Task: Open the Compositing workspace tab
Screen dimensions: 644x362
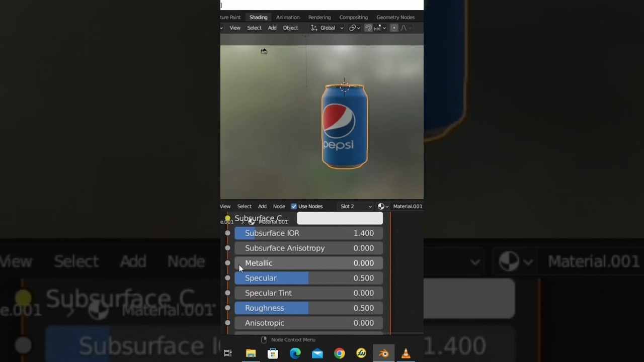Action: point(354,17)
